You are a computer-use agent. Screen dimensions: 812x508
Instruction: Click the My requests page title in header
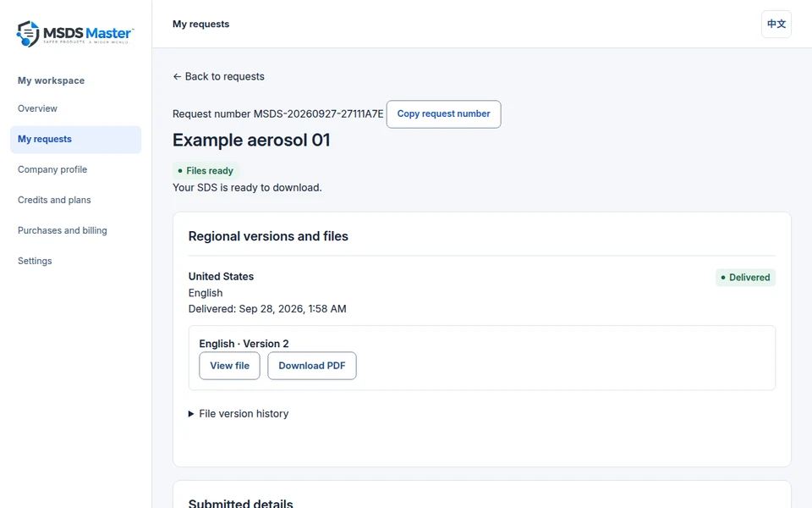click(201, 24)
